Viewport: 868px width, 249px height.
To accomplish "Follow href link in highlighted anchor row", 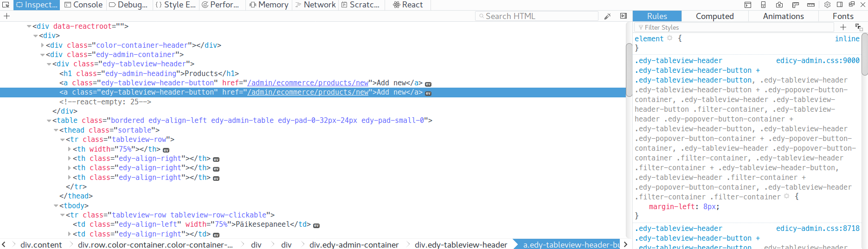I will click(x=308, y=92).
